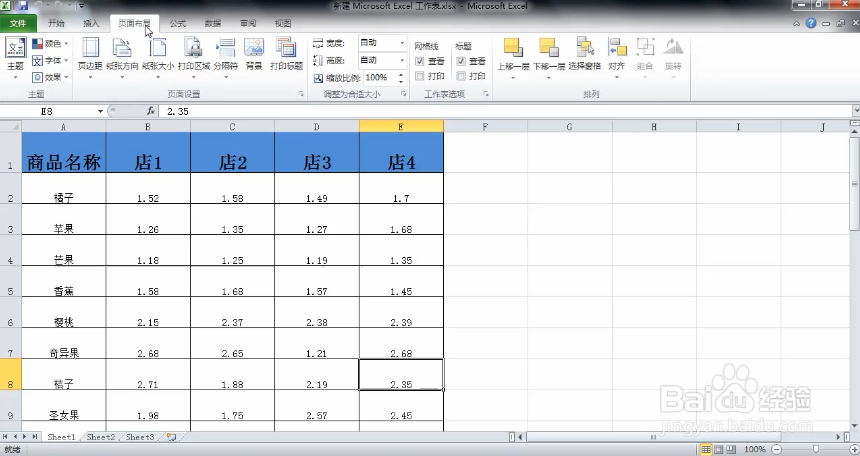Open the Name Box dropdown arrow
860x456 pixels.
[100, 111]
